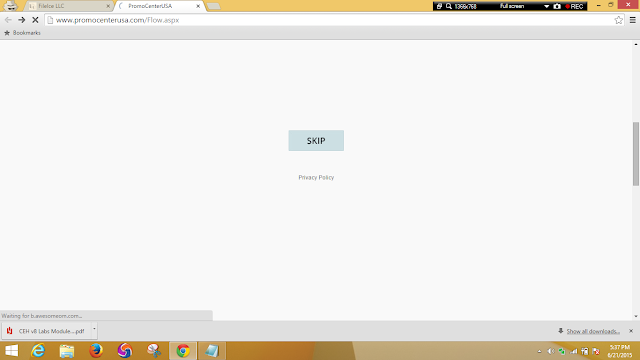This screenshot has height=360, width=640.
Task: Stop loading the page
Action: 35,20
